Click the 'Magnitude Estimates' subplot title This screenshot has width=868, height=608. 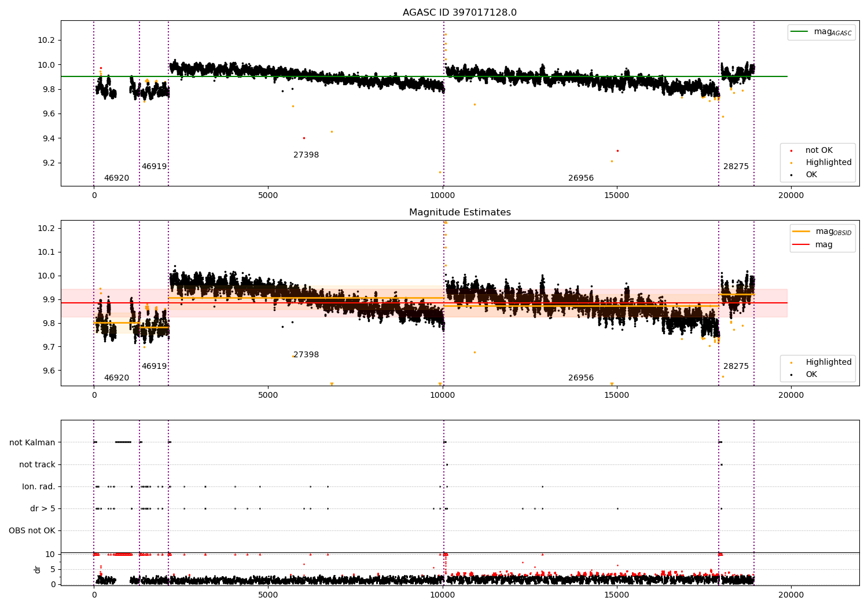[459, 213]
